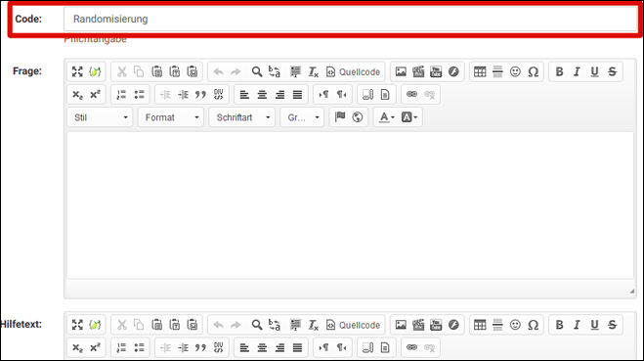644x361 pixels.
Task: Toggle strikethrough in Frage editor
Action: [x=612, y=71]
